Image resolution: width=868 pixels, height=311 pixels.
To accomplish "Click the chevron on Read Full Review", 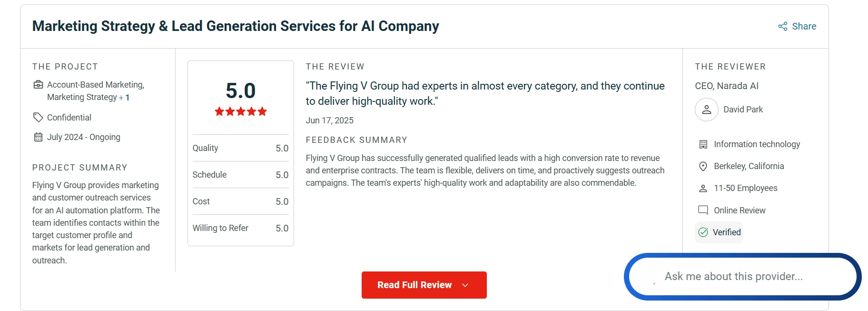I will click(x=465, y=285).
